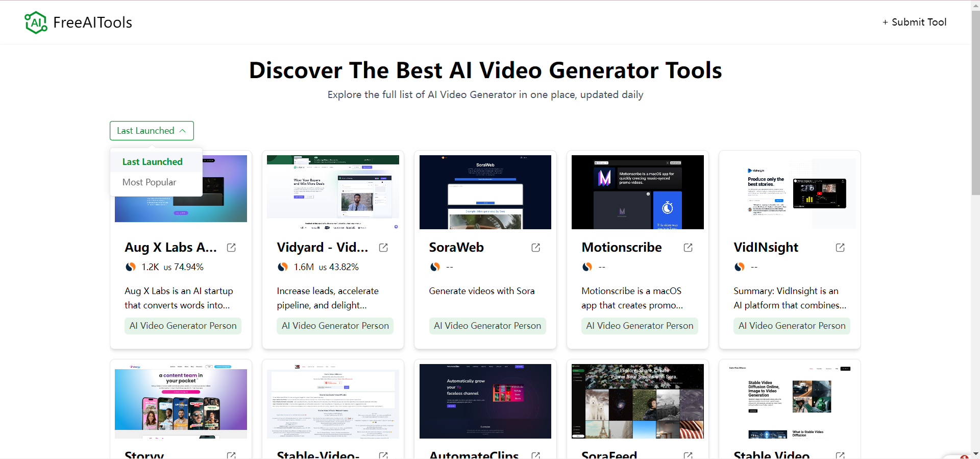Click traffic stats icon on VidINsight card
The width and height of the screenshot is (980, 459).
click(740, 267)
